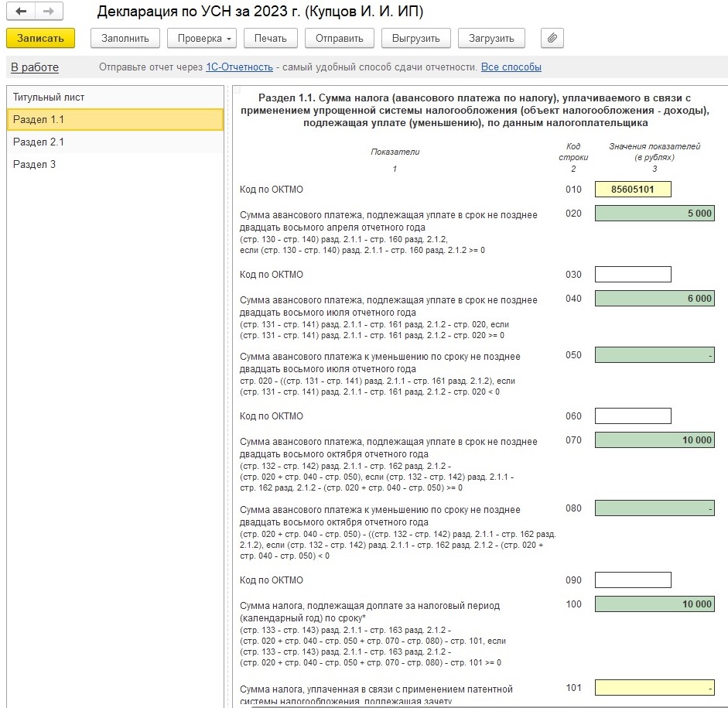Image resolution: width=728 pixels, height=708 pixels.
Task: Click row code 020 label
Action: coord(573,213)
